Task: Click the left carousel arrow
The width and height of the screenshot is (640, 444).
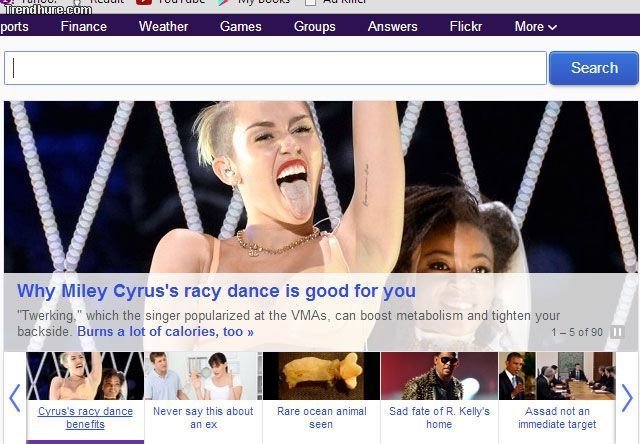Action: (14, 398)
